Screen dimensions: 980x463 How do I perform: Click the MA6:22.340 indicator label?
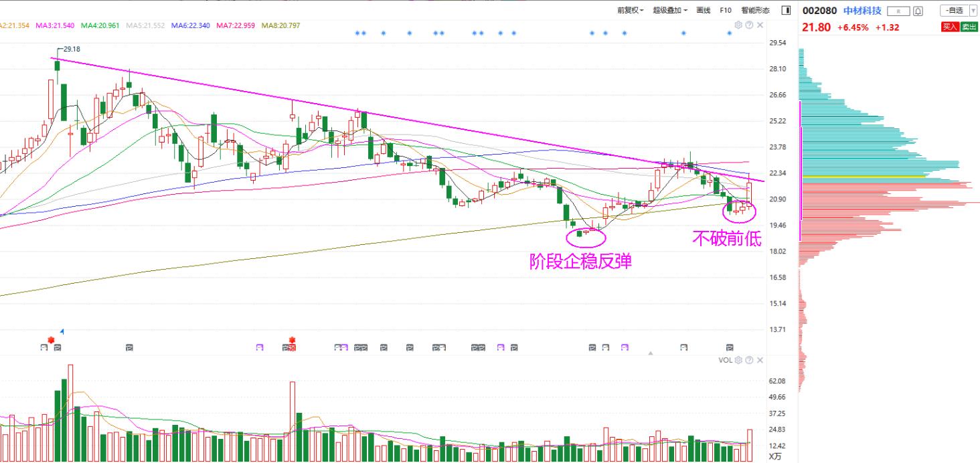pos(190,25)
